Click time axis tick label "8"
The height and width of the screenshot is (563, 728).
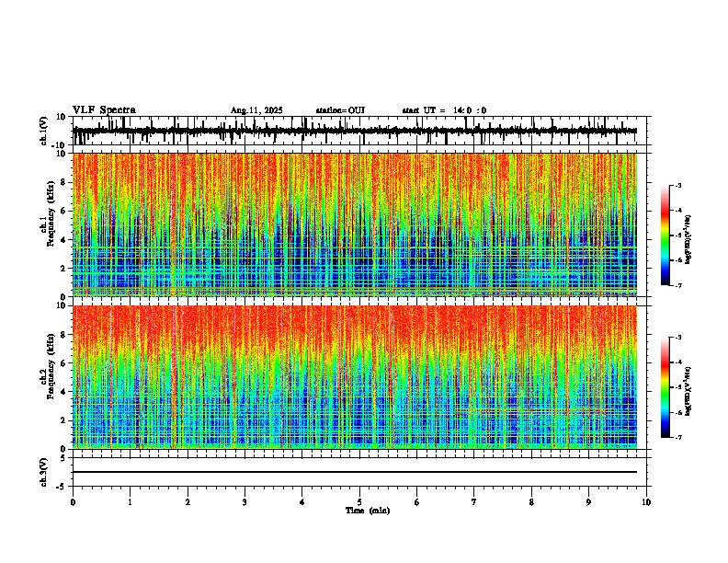click(531, 502)
